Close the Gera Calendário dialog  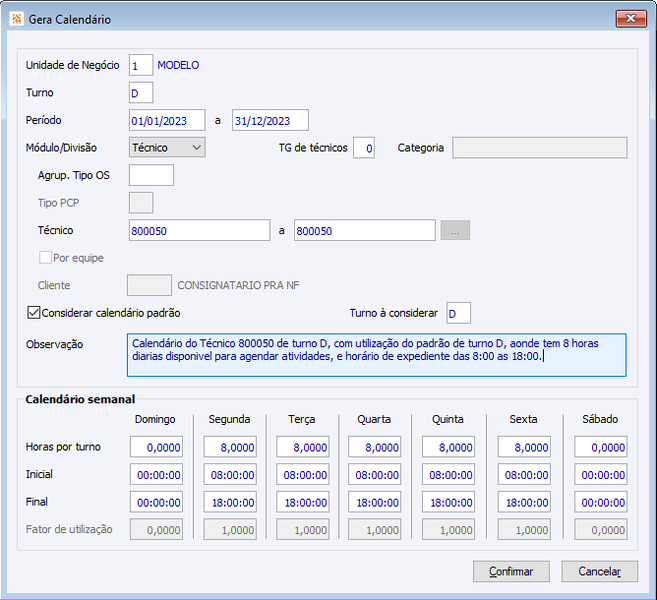[631, 19]
